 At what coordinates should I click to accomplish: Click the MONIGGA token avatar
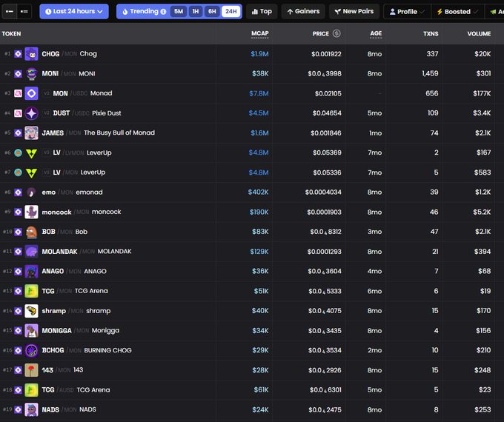tap(31, 330)
